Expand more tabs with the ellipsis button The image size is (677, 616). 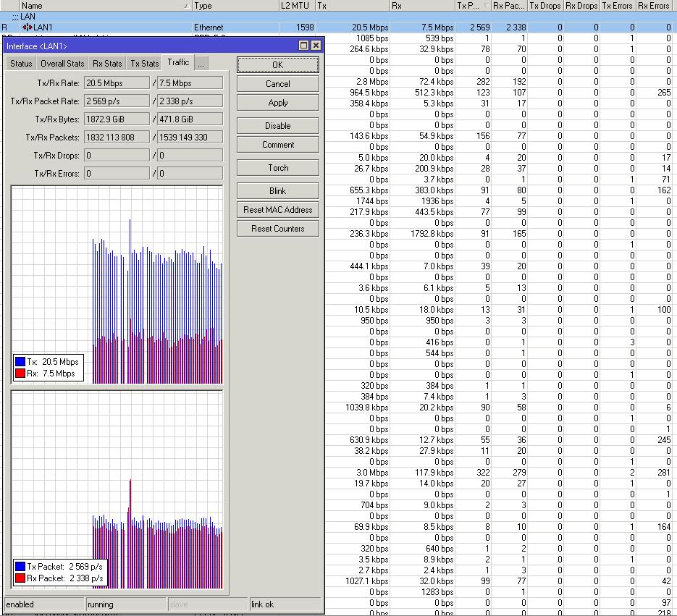pyautogui.click(x=201, y=64)
